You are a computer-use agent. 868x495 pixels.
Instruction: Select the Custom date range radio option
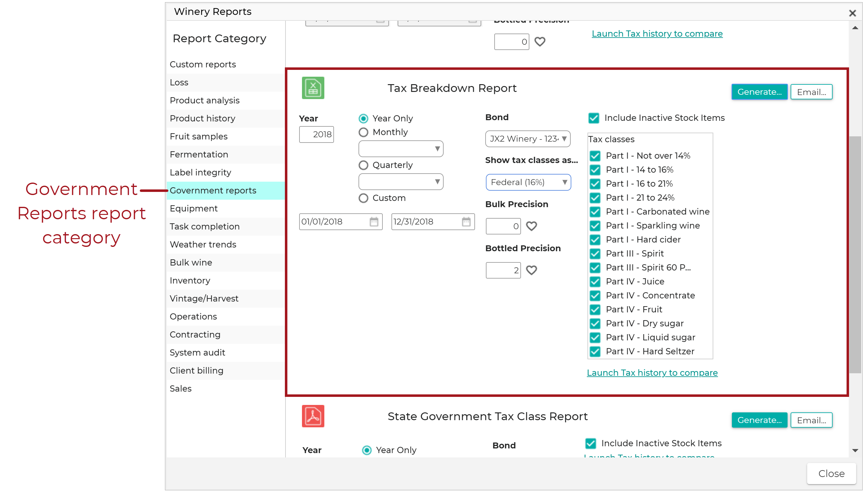363,198
